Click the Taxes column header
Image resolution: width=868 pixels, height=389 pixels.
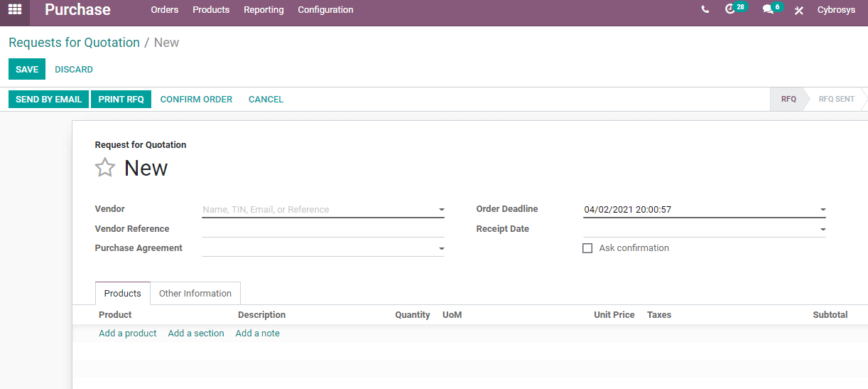pyautogui.click(x=659, y=315)
